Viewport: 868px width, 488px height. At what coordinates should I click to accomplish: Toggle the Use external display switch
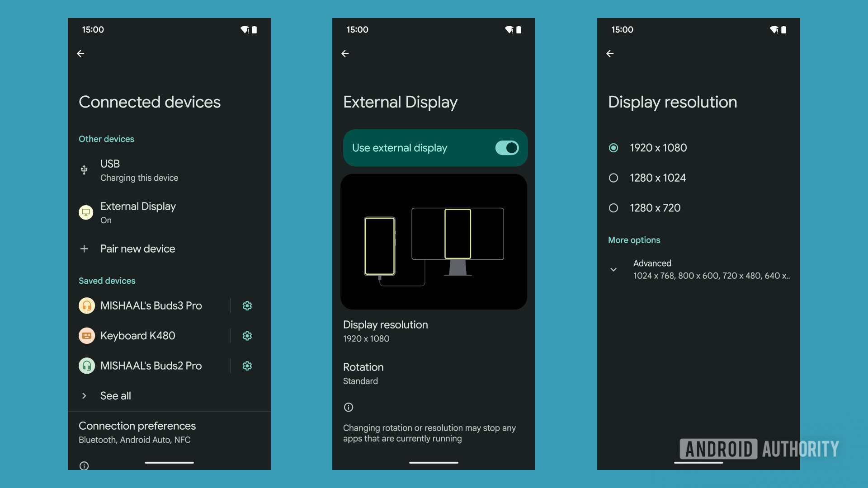tap(506, 147)
